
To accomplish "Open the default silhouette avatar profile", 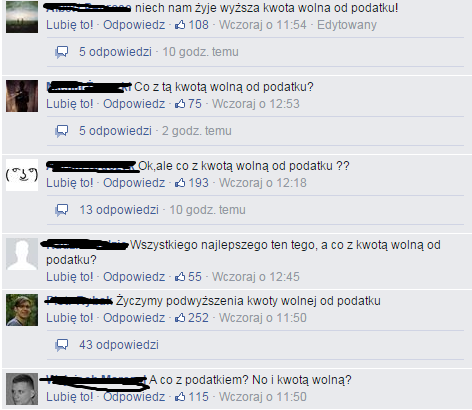I will pos(22,254).
